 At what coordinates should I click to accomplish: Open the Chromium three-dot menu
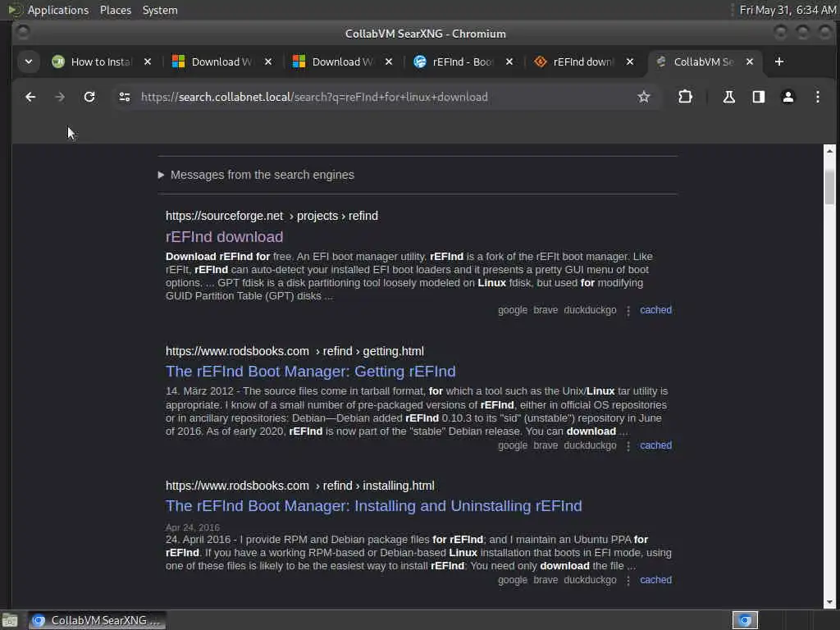pos(818,97)
